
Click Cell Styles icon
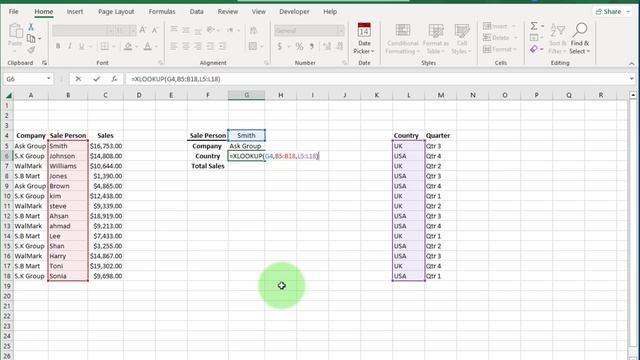point(462,31)
